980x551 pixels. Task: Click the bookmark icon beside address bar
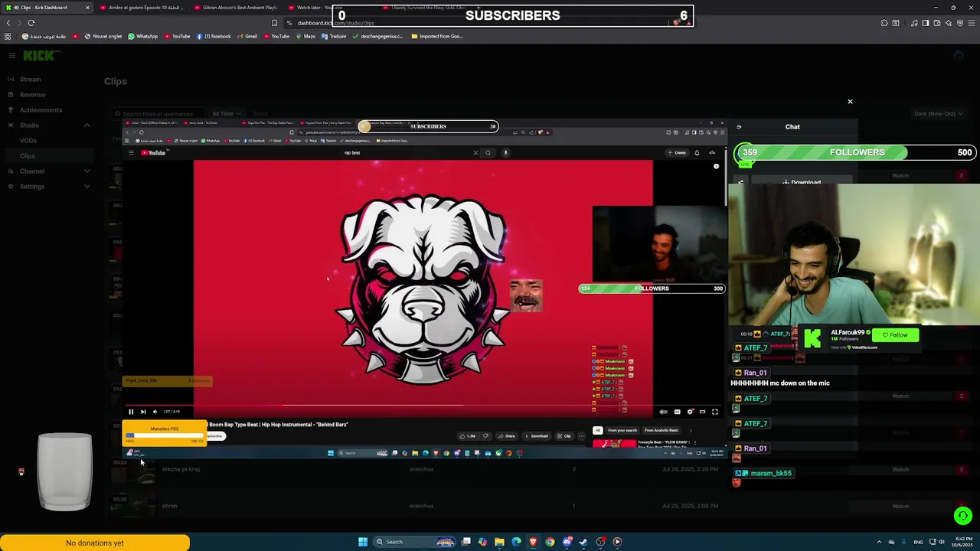tap(274, 23)
